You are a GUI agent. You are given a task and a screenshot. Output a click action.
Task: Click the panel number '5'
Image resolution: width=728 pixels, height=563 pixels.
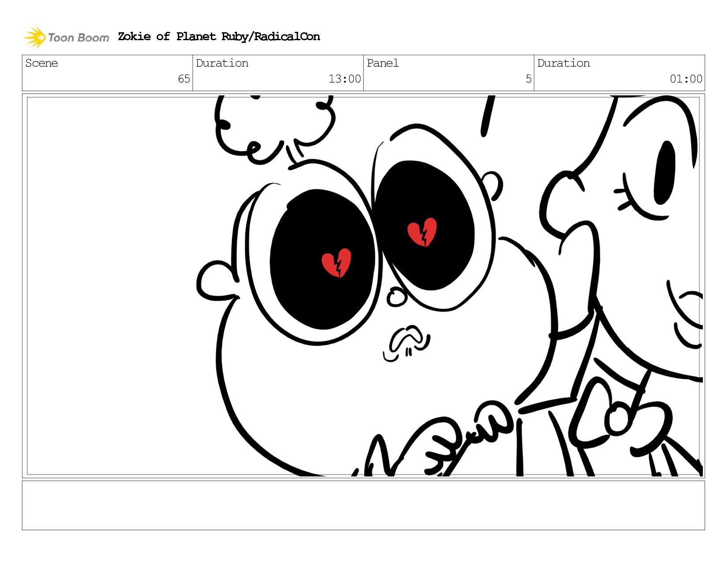pyautogui.click(x=529, y=79)
